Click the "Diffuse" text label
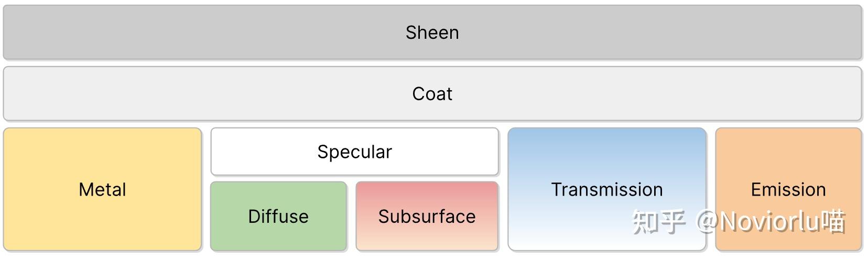The height and width of the screenshot is (258, 868). tap(278, 217)
